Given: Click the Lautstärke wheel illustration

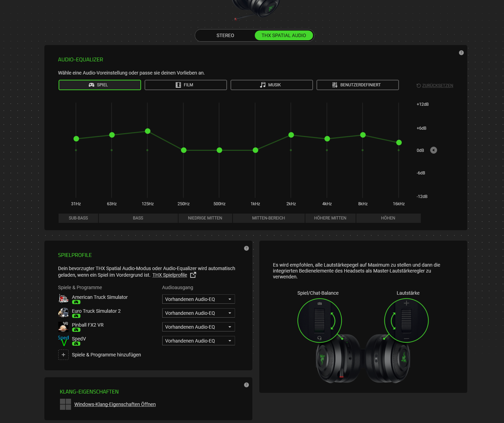Looking at the screenshot, I should pos(406,321).
